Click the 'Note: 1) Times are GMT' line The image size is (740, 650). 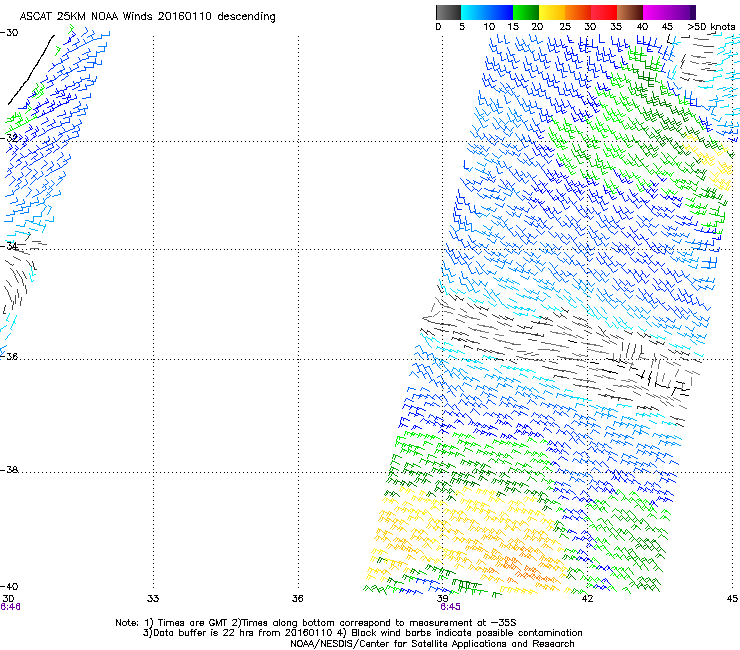coord(316,623)
